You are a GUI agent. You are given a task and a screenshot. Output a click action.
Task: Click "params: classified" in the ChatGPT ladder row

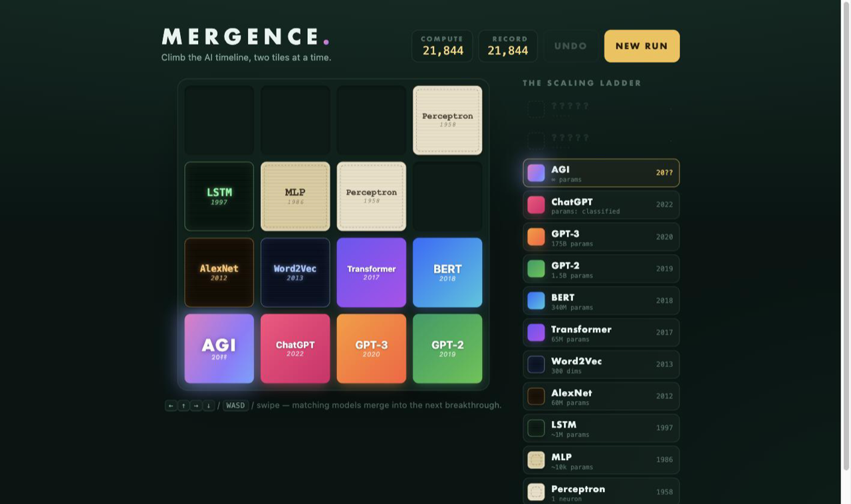tap(586, 212)
